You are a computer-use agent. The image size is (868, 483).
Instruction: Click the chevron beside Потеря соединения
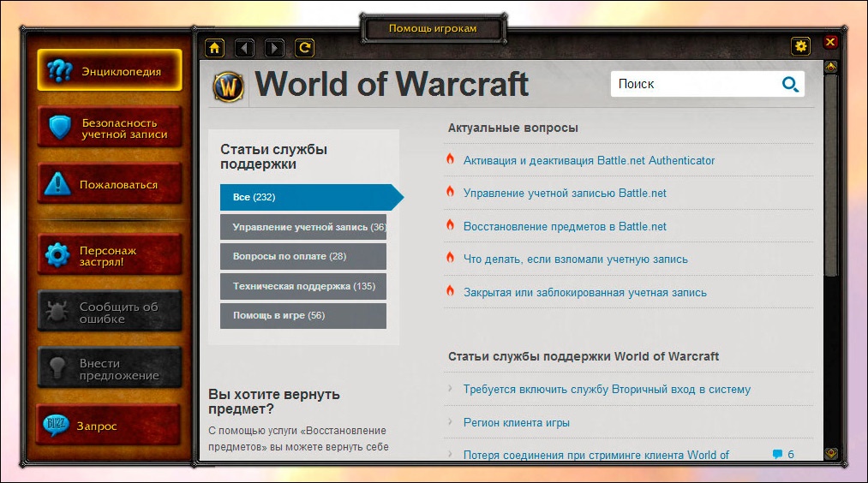450,454
